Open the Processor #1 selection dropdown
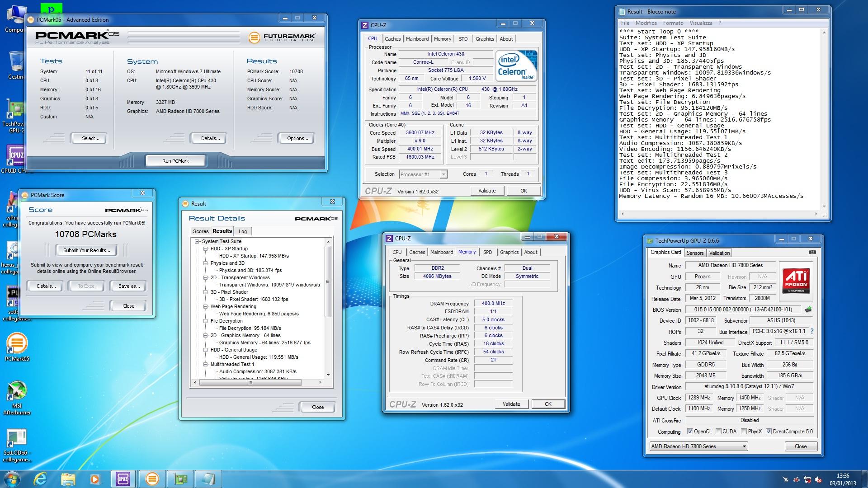 pyautogui.click(x=423, y=174)
